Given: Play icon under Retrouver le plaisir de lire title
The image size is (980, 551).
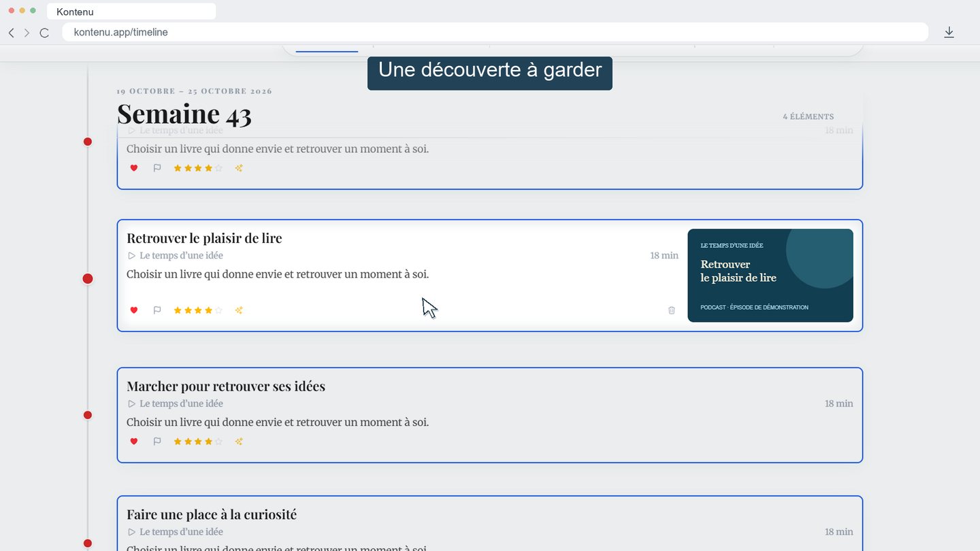Looking at the screenshot, I should pos(132,256).
